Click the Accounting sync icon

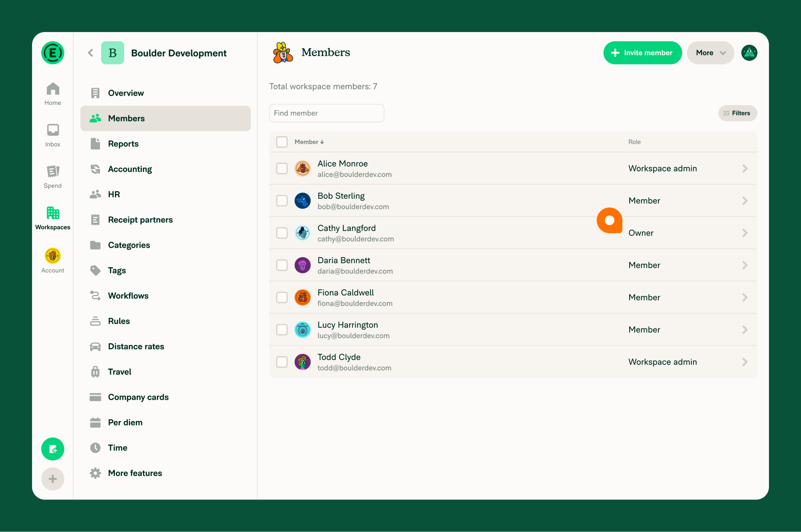click(95, 169)
